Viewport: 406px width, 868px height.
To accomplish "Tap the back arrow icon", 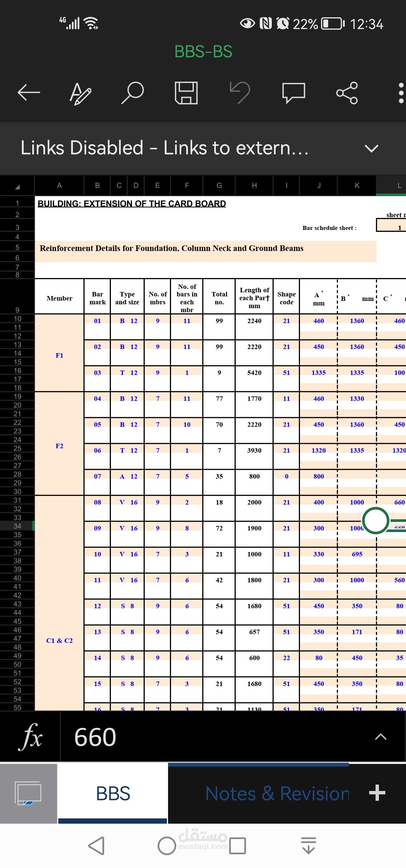I will click(29, 92).
